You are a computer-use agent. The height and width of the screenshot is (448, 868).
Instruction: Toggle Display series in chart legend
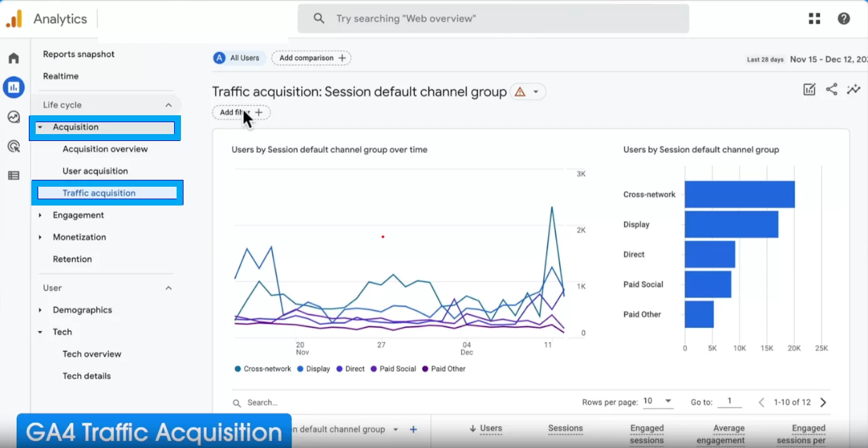pos(314,369)
